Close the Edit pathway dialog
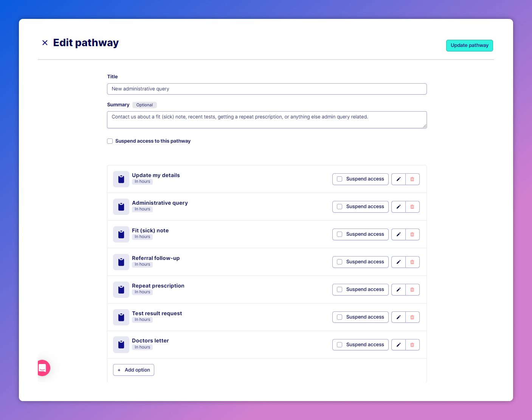The image size is (532, 420). click(x=45, y=43)
